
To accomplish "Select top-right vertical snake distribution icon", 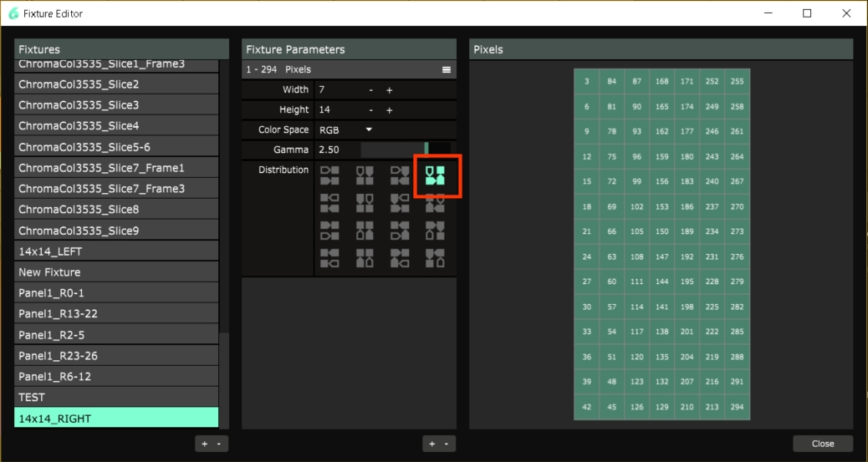I will [x=435, y=204].
